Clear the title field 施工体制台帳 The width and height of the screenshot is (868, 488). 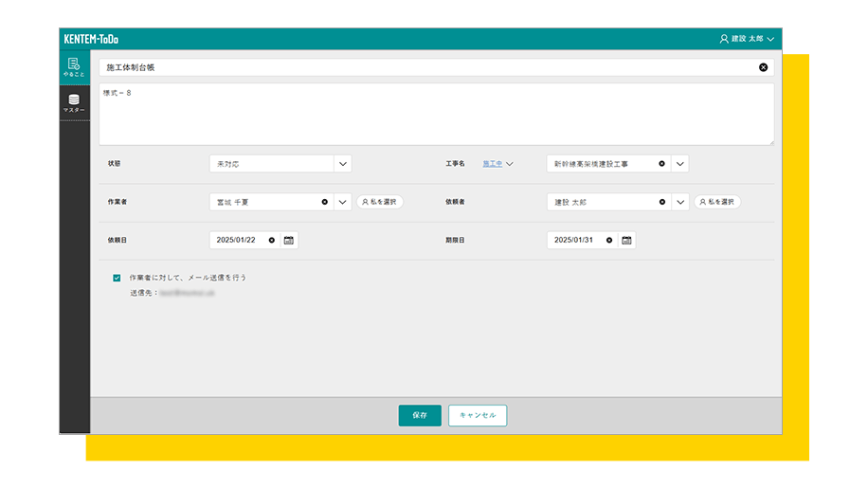coord(763,67)
